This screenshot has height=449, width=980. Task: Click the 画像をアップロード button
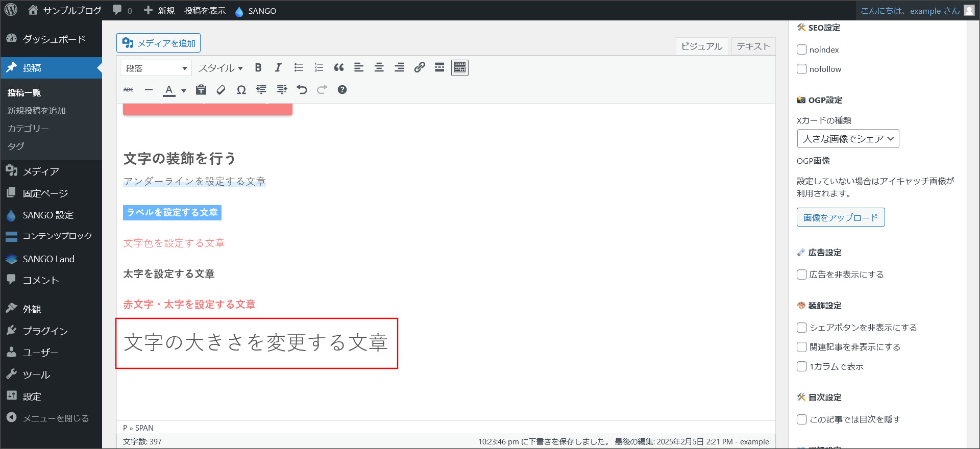coord(840,217)
